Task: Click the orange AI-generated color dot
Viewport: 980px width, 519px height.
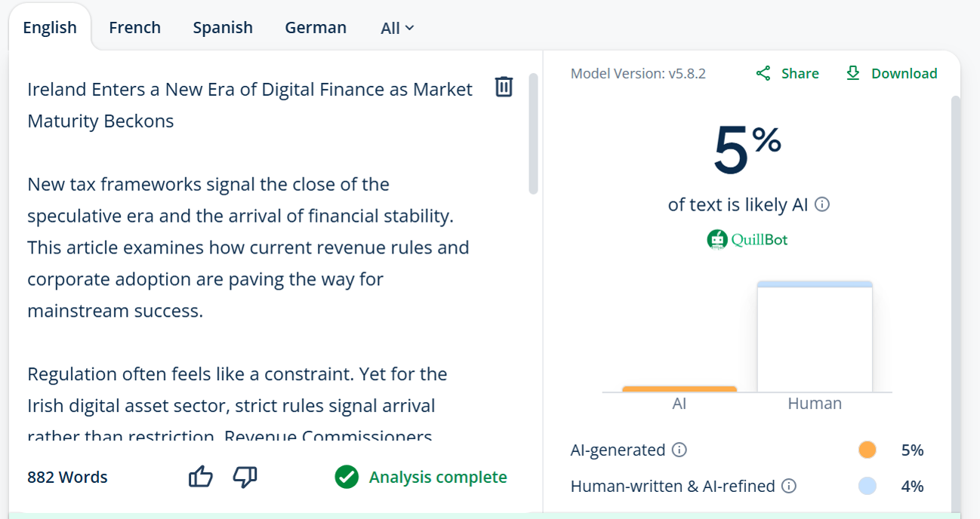Action: point(867,450)
